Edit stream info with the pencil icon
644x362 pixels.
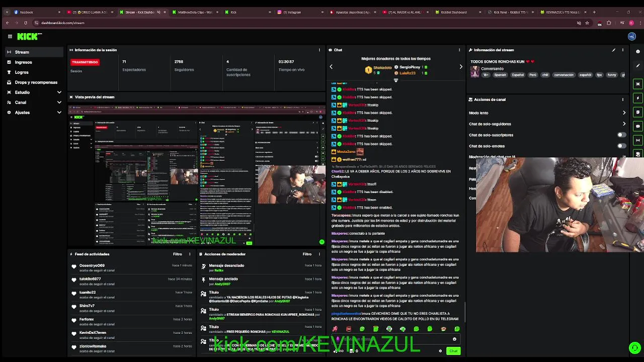pos(613,50)
